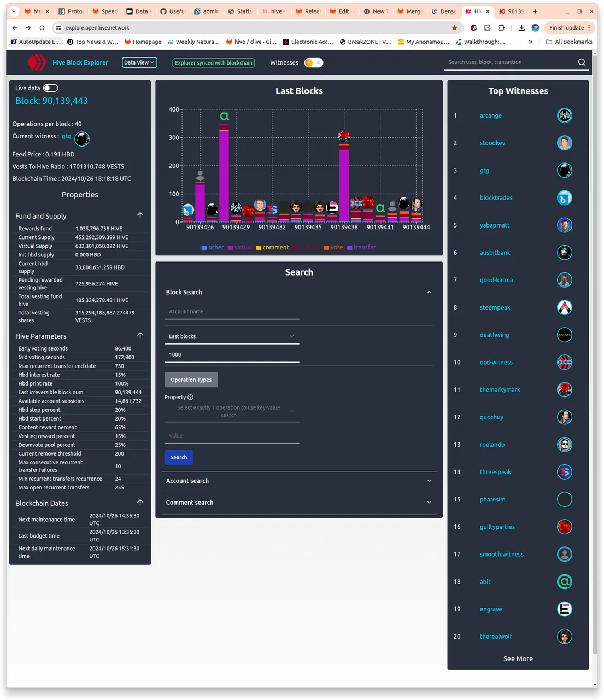Toggle 'virtual' series in chart legend
The image size is (604, 700).
coord(240,248)
